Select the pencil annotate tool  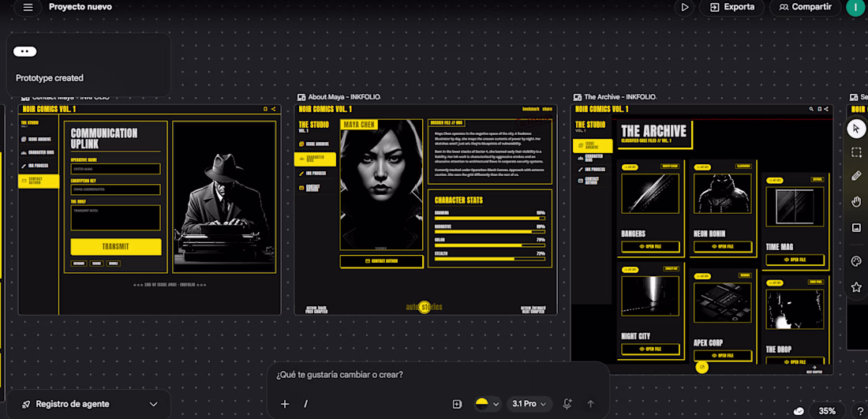point(856,176)
